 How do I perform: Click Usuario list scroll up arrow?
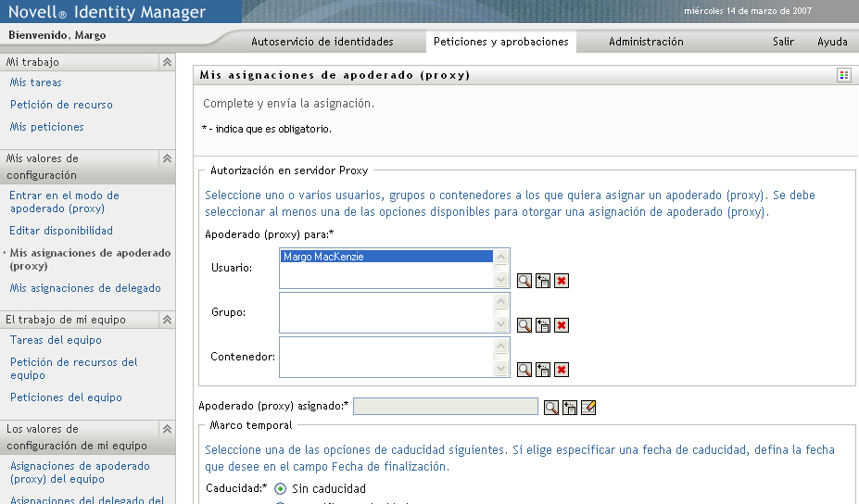click(x=500, y=257)
